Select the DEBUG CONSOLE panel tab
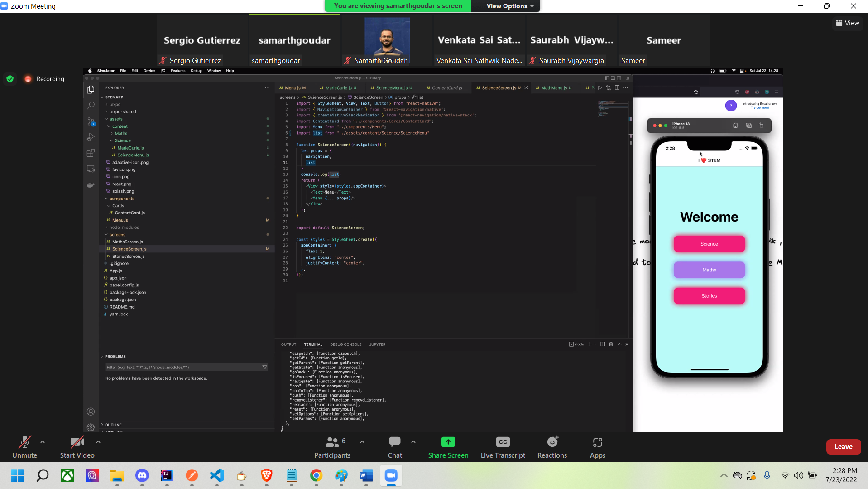The height and width of the screenshot is (489, 868). (345, 344)
